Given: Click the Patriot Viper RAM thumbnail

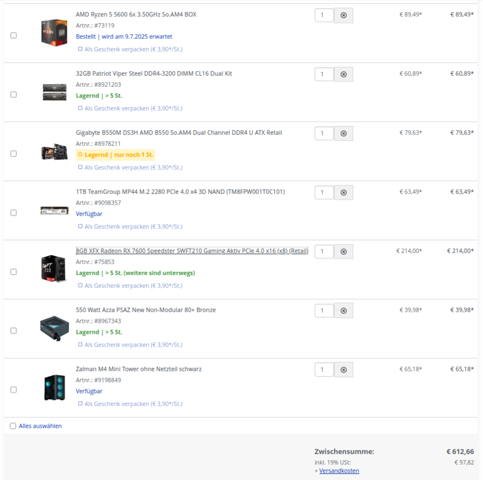Looking at the screenshot, I should (x=54, y=92).
